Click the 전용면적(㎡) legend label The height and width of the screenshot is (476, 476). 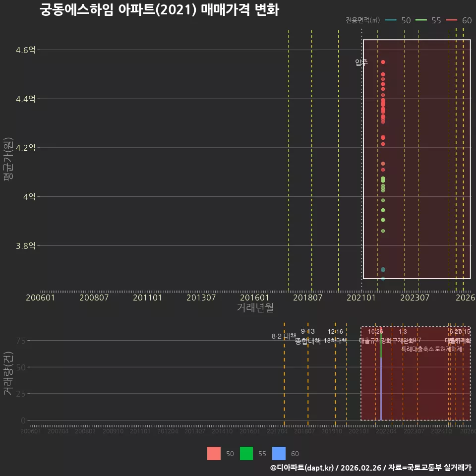pos(362,20)
